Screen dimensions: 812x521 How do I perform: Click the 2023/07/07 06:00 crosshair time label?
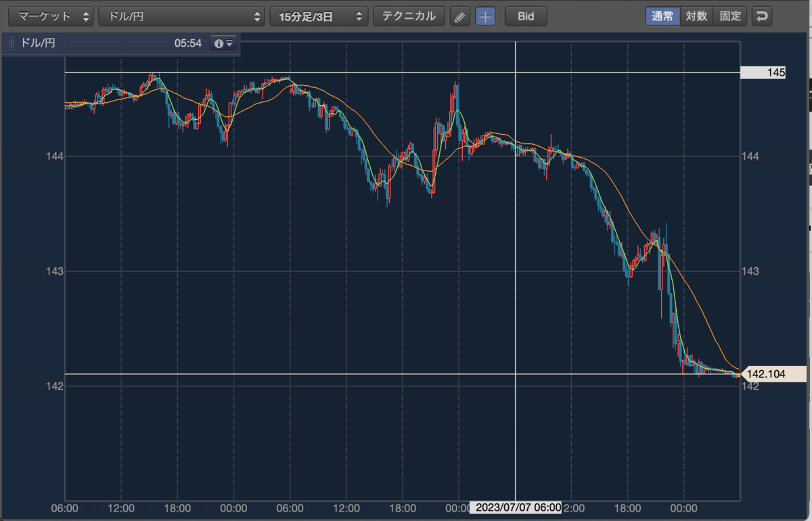(x=516, y=507)
